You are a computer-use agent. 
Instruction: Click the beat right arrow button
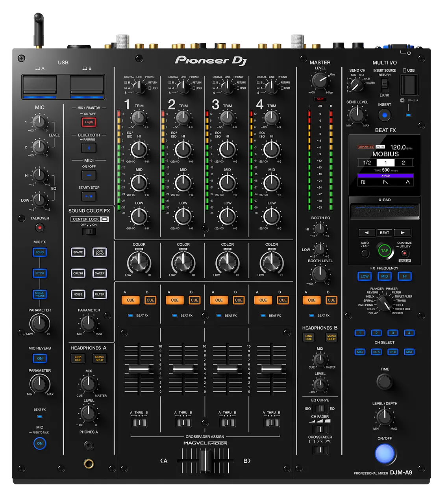pos(402,233)
